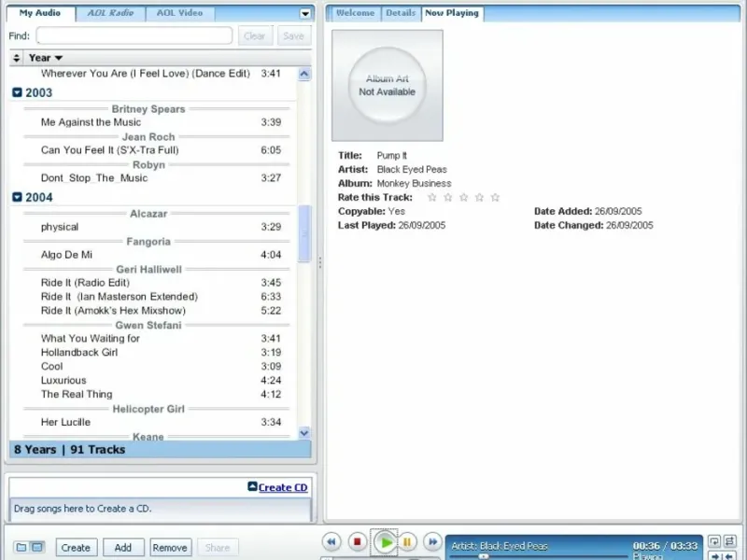747x560 pixels.
Task: Open the Year grouping dropdown
Action: click(x=46, y=58)
